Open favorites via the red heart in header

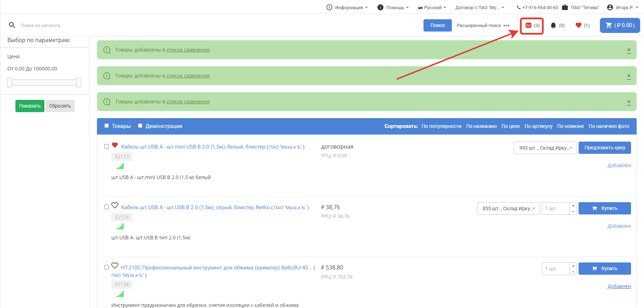click(x=579, y=25)
